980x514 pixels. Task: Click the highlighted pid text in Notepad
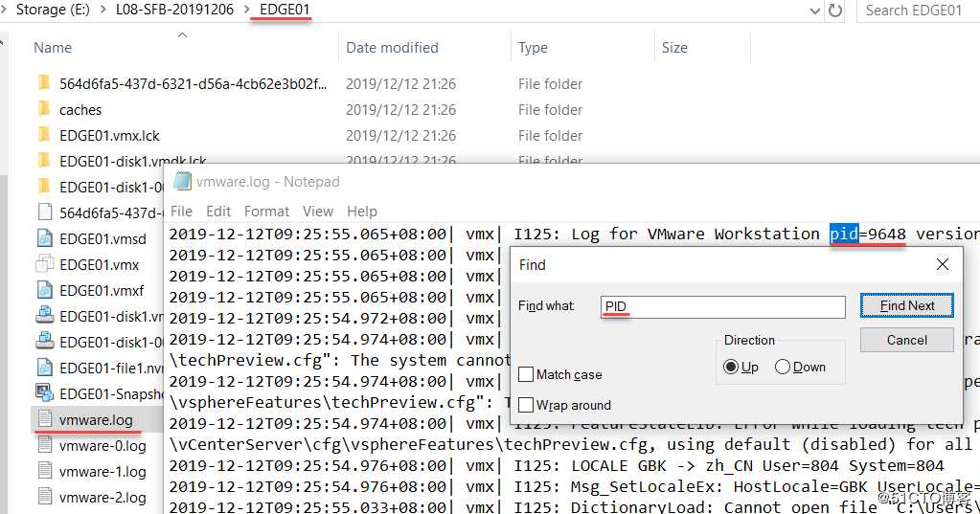point(844,234)
